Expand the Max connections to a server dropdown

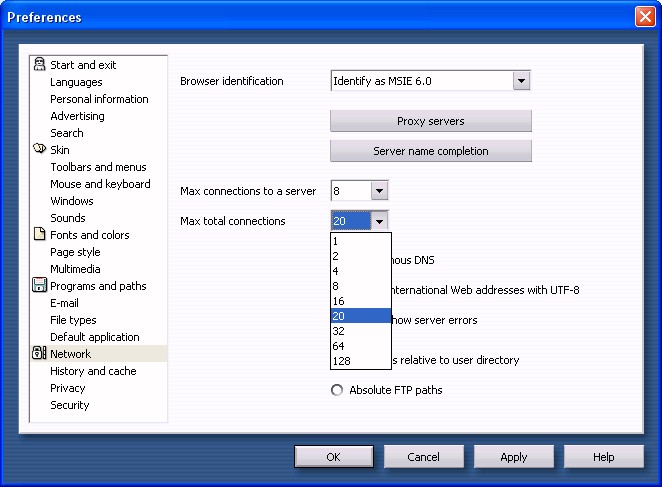click(x=379, y=191)
